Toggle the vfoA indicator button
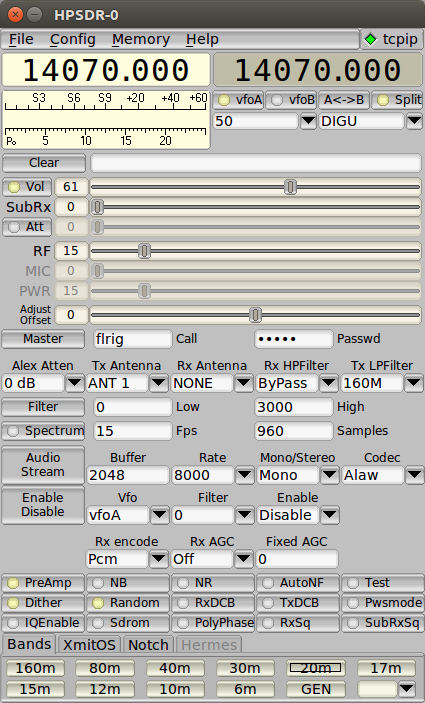425x703 pixels. tap(239, 100)
